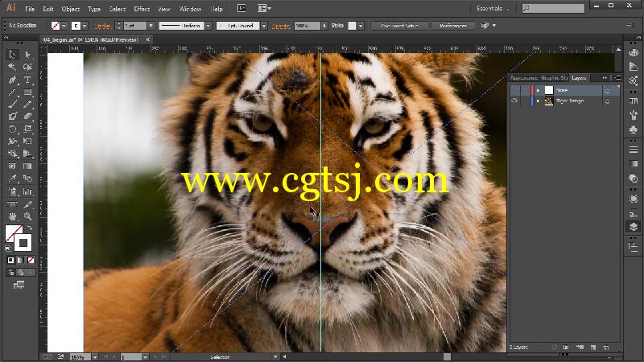644x362 pixels.
Task: Click Document Setup button
Action: coord(399,26)
